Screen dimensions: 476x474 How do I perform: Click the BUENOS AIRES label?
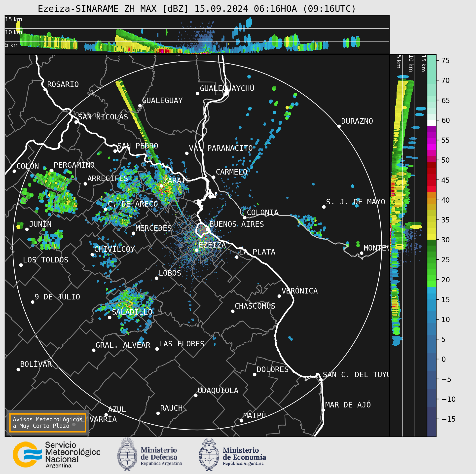coord(236,224)
